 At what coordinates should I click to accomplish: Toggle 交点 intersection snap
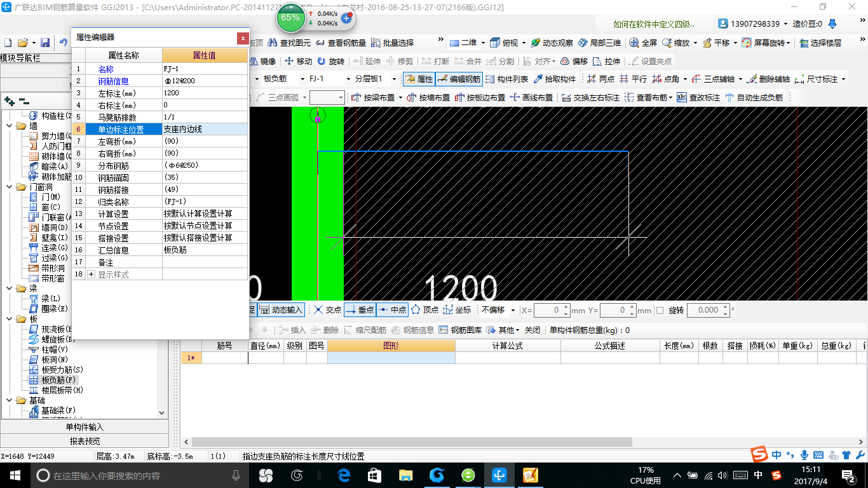point(327,310)
